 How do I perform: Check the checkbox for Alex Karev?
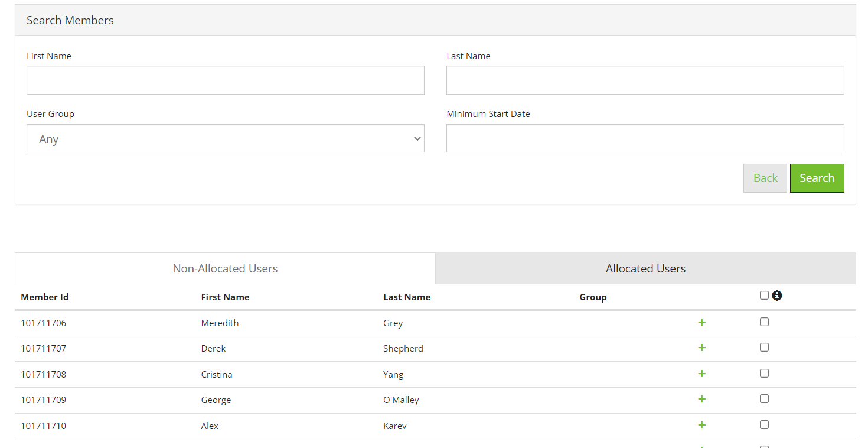pyautogui.click(x=764, y=424)
